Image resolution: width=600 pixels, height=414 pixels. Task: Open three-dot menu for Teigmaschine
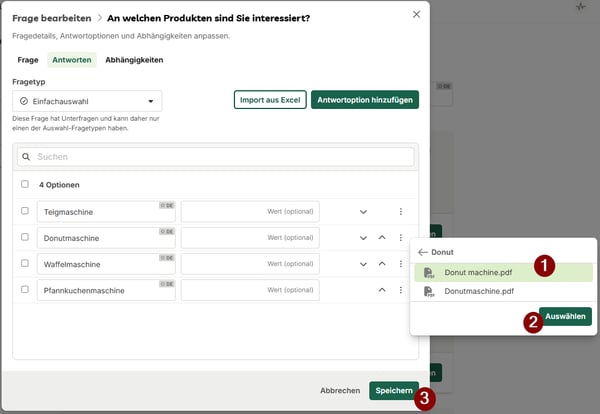[401, 212]
